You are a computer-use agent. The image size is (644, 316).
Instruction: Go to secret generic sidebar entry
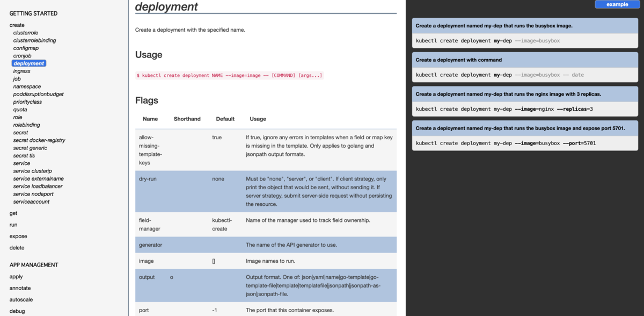point(30,148)
